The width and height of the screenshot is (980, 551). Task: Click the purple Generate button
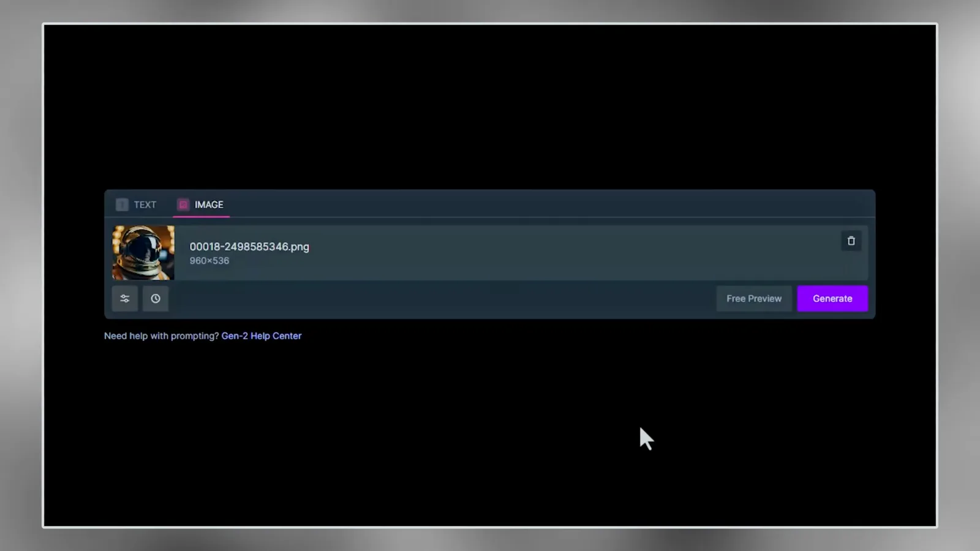(x=832, y=299)
